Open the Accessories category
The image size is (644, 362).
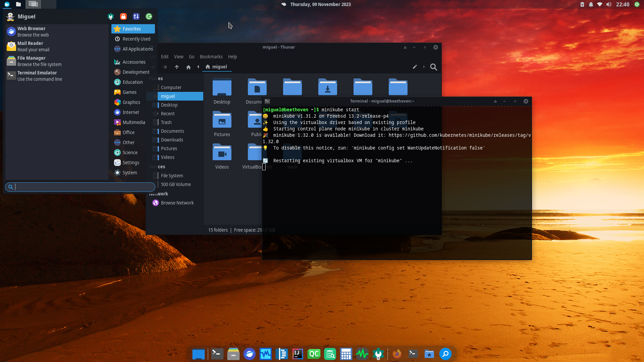(133, 62)
